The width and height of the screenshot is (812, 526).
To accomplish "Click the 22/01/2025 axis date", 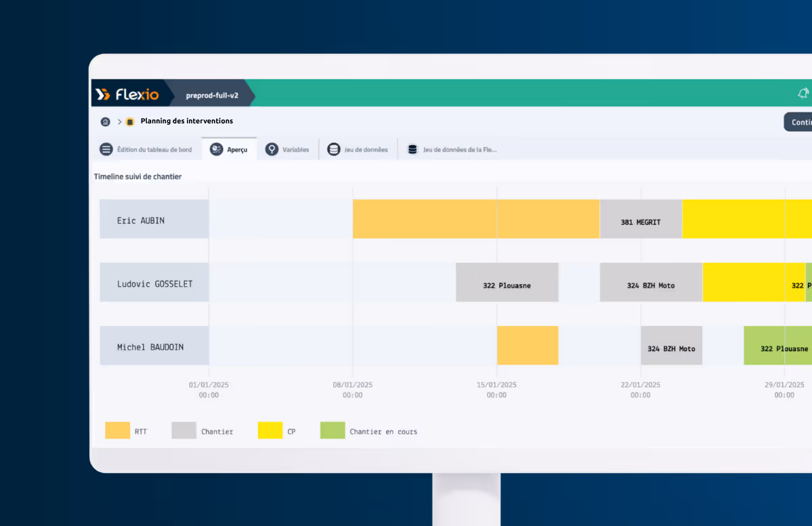I will point(641,390).
